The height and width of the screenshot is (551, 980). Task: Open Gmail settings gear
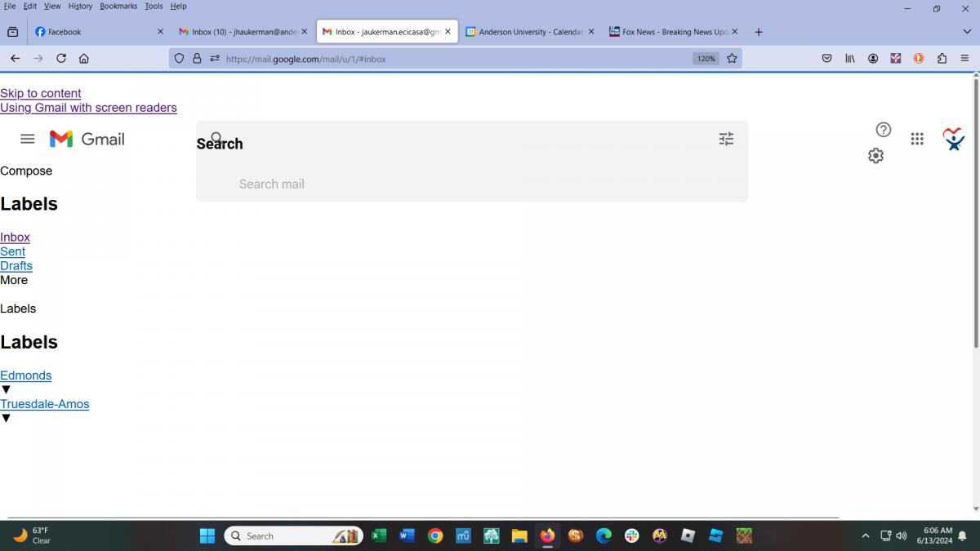875,156
